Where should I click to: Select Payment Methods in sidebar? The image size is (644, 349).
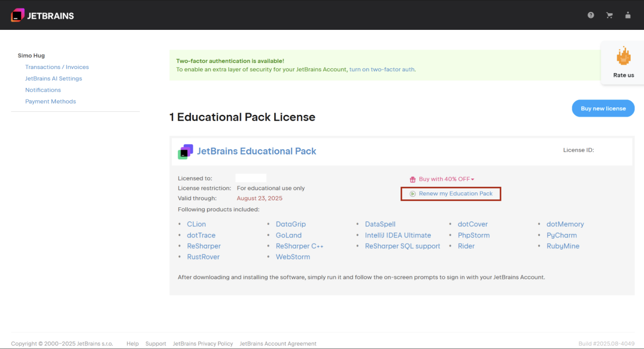coord(51,101)
